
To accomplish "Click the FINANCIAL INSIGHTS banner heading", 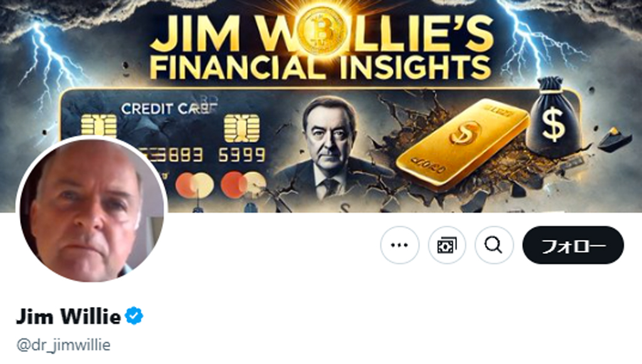I will pyautogui.click(x=321, y=68).
